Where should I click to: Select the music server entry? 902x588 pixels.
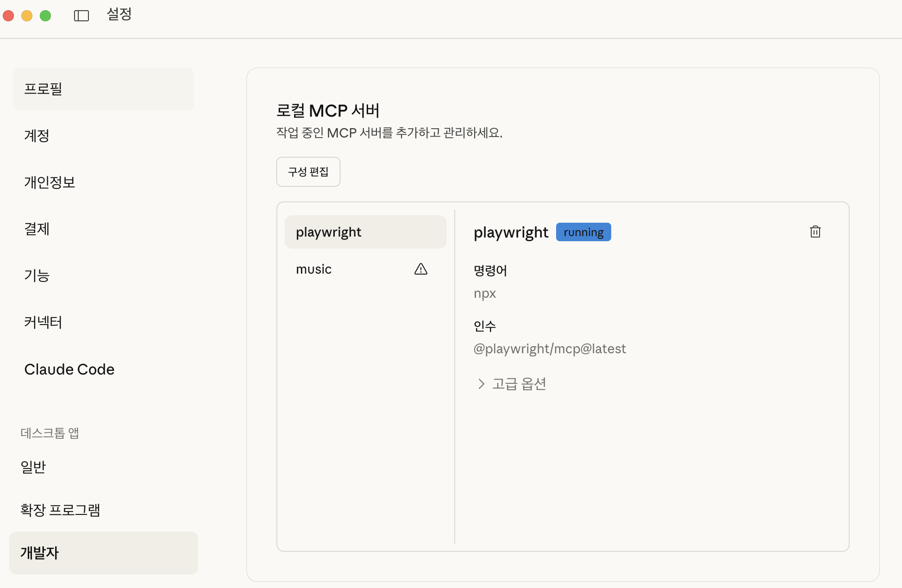pyautogui.click(x=366, y=269)
